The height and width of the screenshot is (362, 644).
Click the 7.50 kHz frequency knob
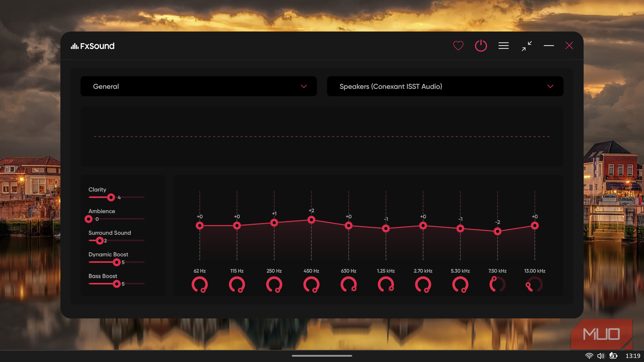497,285
